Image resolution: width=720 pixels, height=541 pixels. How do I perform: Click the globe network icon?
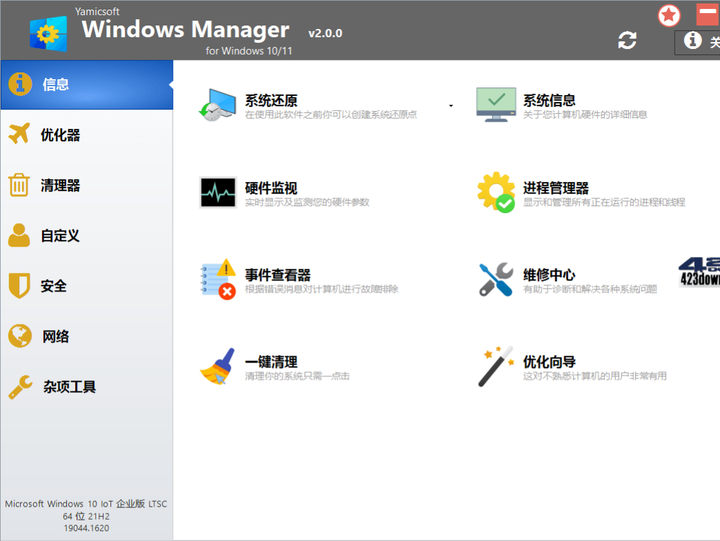pyautogui.click(x=20, y=336)
